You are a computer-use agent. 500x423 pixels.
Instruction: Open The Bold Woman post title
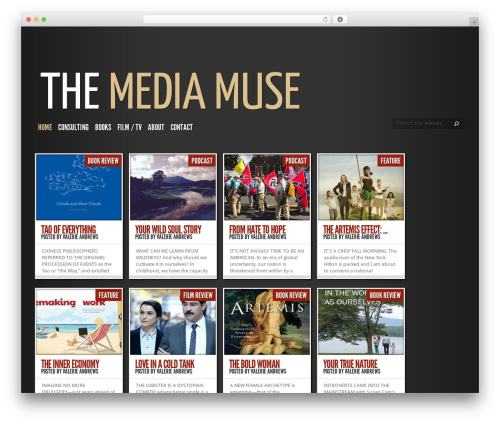[x=255, y=364]
